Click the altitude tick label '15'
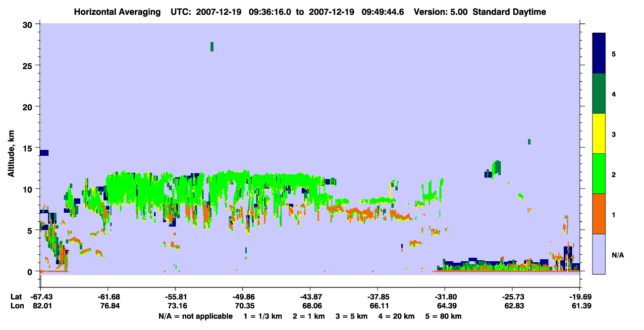 pyautogui.click(x=29, y=148)
